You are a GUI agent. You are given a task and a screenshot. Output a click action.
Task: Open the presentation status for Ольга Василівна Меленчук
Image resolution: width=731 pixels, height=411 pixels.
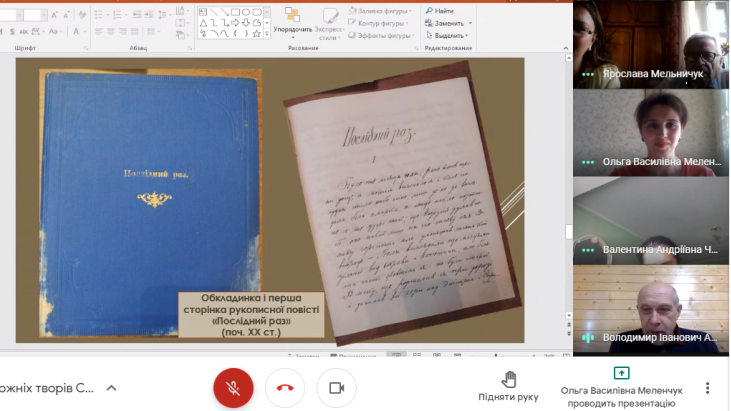point(621,388)
